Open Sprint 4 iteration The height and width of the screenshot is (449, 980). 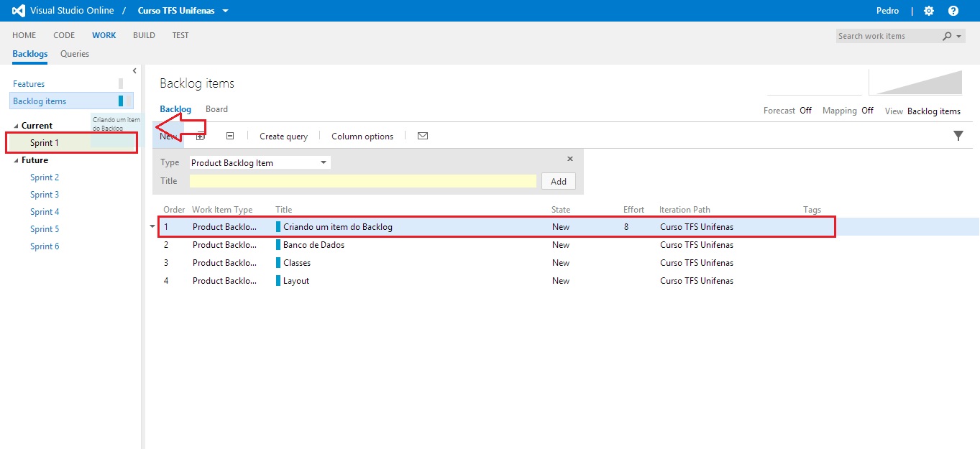[45, 212]
